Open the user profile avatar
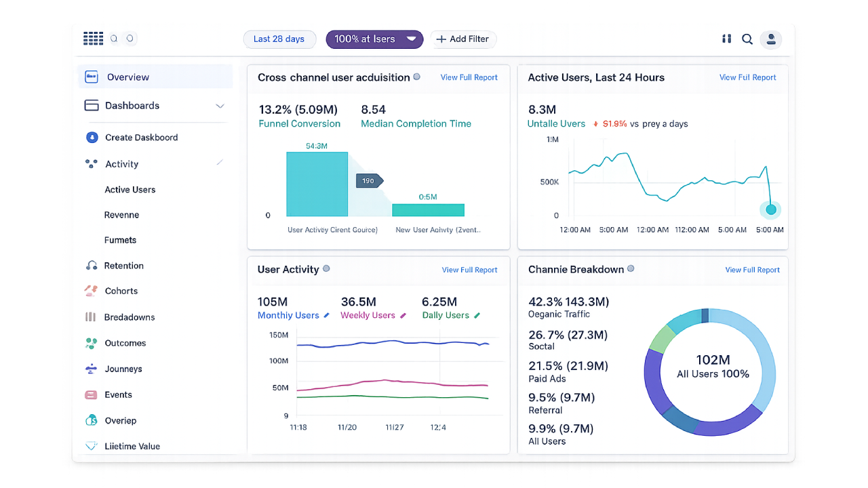Viewport: 868px width, 488px height. 771,39
